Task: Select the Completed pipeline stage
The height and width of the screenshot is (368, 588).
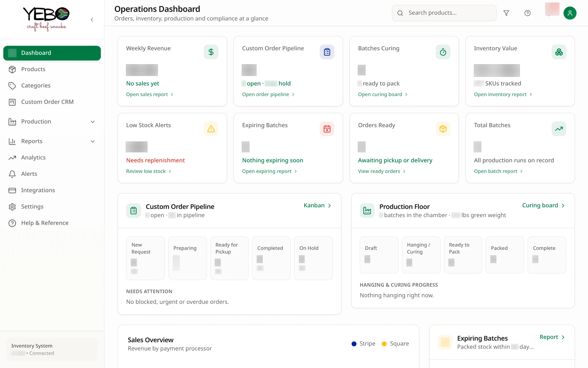Action: 271,258
